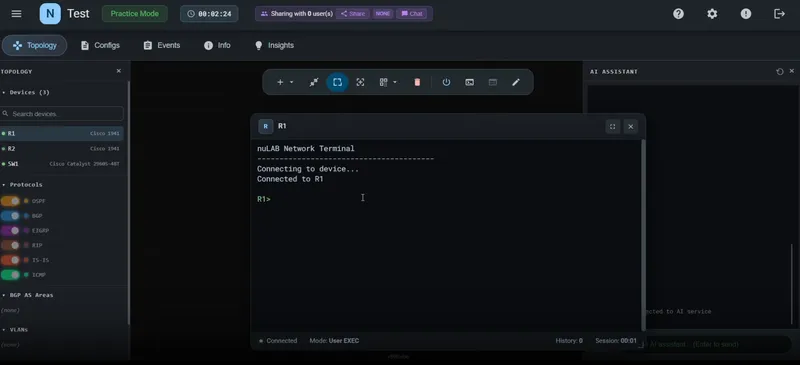Click the add device plus icon
Viewport: 800px width, 365px height.
[280, 82]
